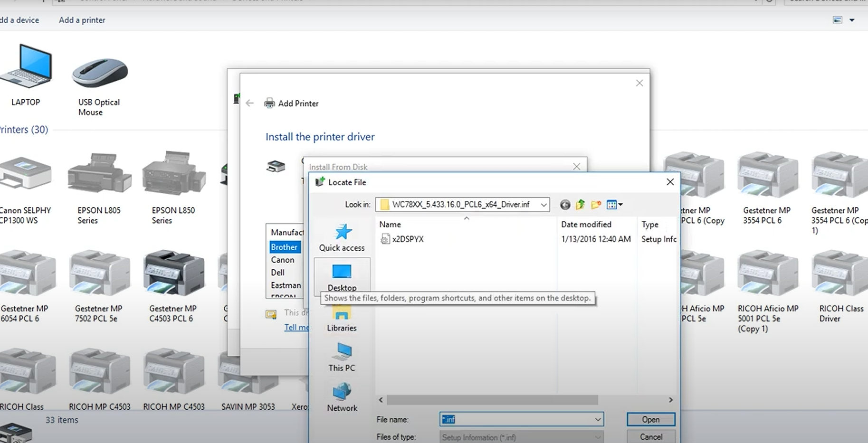The width and height of the screenshot is (868, 443).
Task: Click Add a printer in toolbar
Action: (82, 20)
